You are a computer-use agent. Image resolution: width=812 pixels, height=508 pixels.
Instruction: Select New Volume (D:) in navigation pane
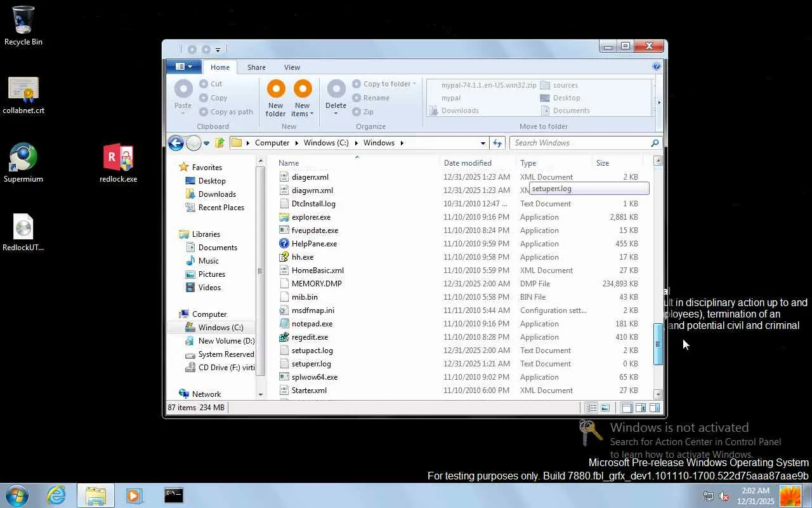tap(226, 341)
